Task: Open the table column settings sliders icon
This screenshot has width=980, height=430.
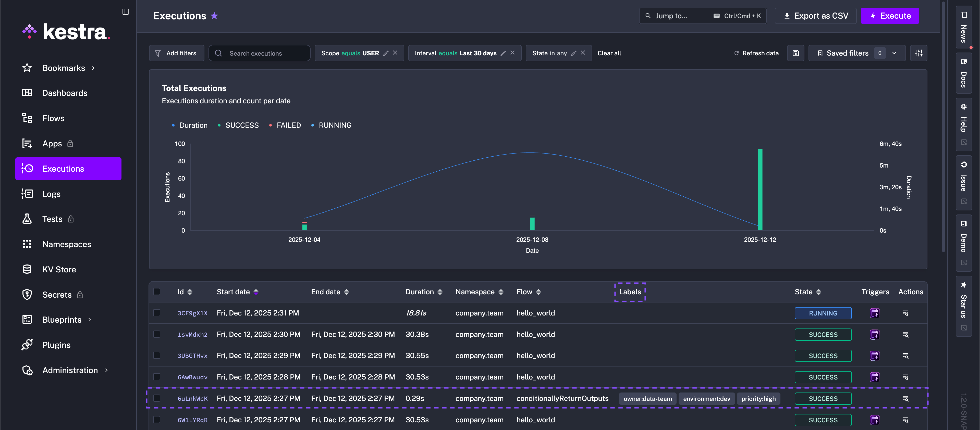Action: click(x=918, y=53)
